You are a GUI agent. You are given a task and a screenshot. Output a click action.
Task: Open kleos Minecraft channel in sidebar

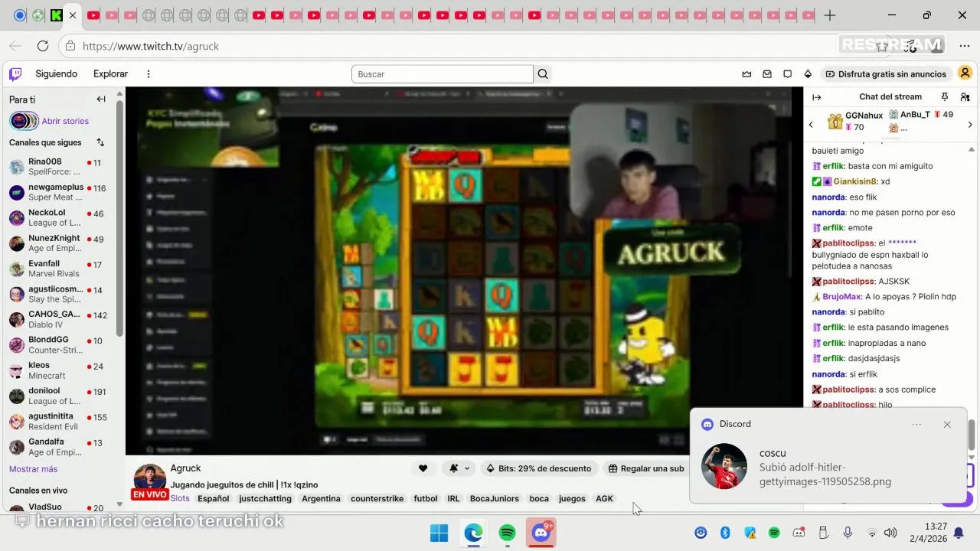point(57,370)
